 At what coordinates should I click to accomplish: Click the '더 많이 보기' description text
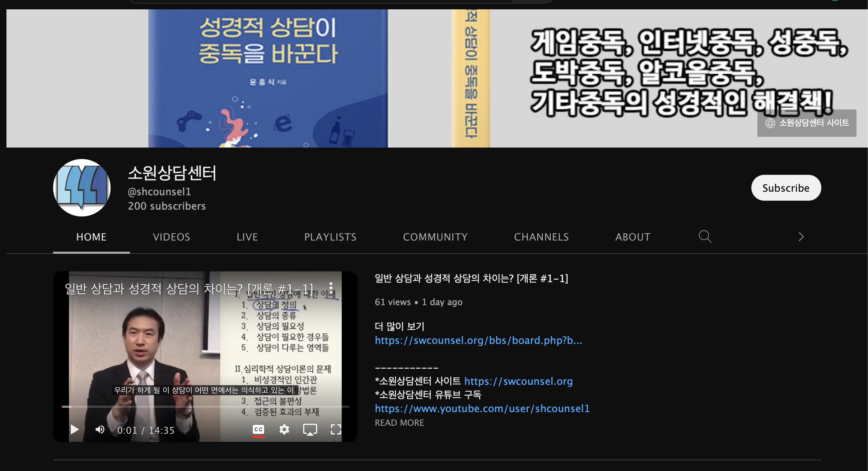(x=400, y=327)
